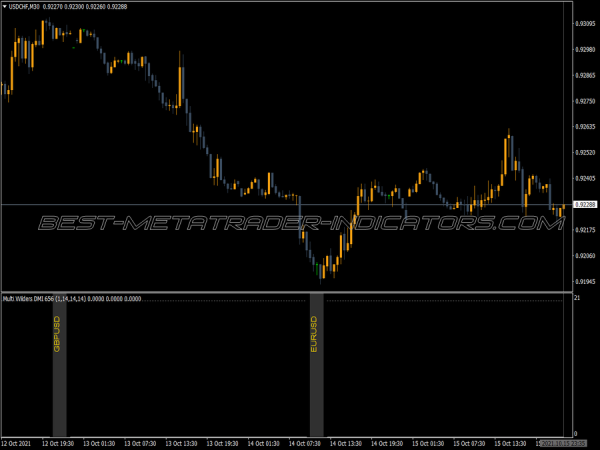
Task: Click the triangle arrow beside USDCHF,M30
Action: (x=4, y=5)
